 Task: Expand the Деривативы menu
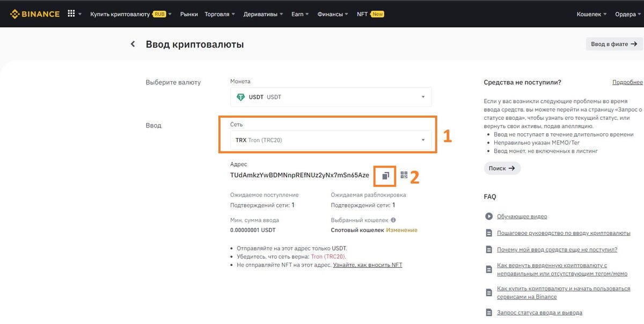tap(264, 14)
